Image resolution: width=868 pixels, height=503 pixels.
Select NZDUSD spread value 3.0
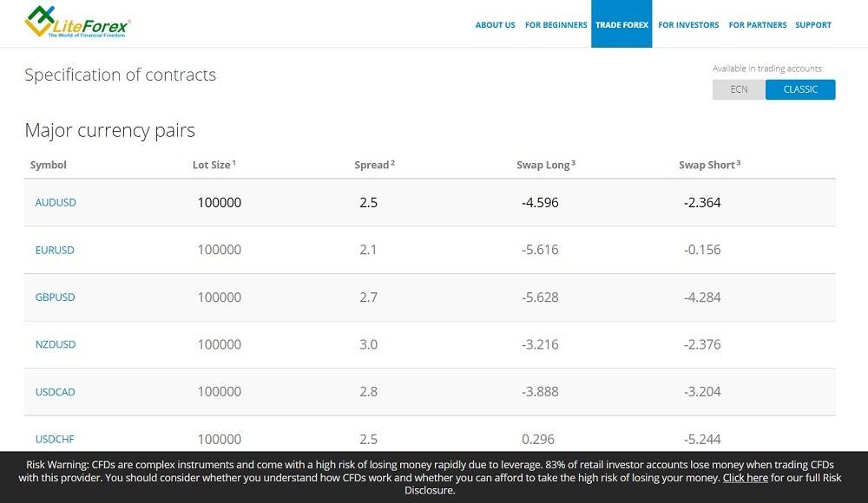click(368, 344)
